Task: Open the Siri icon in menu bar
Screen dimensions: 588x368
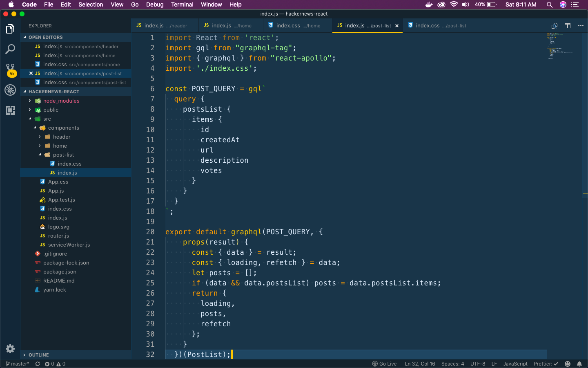Action: [563, 4]
